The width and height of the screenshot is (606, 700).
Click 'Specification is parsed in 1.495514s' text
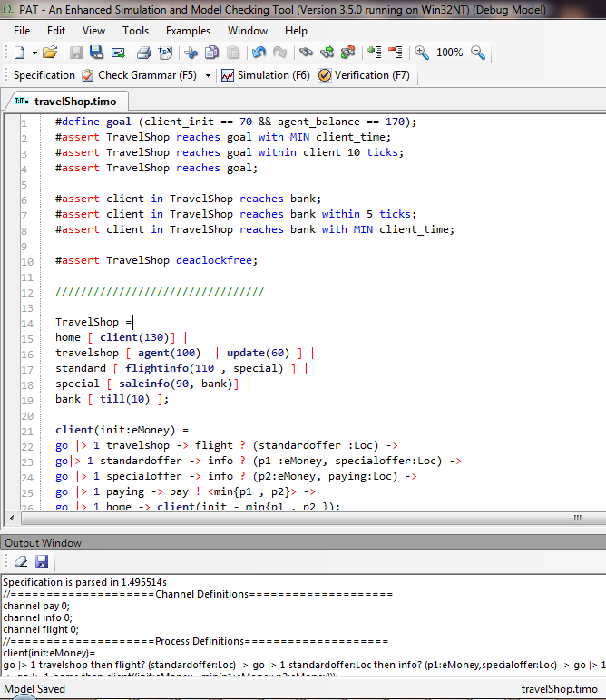point(85,582)
